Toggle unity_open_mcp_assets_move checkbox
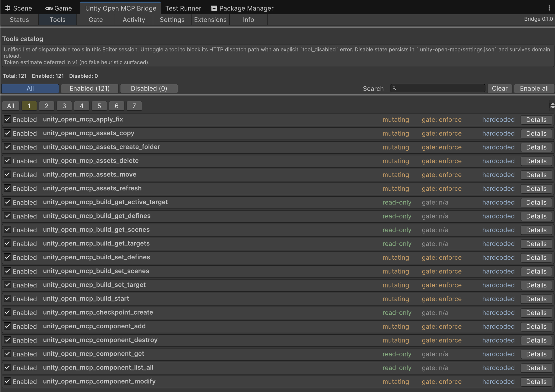Viewport: 555px width, 392px height. pos(7,175)
